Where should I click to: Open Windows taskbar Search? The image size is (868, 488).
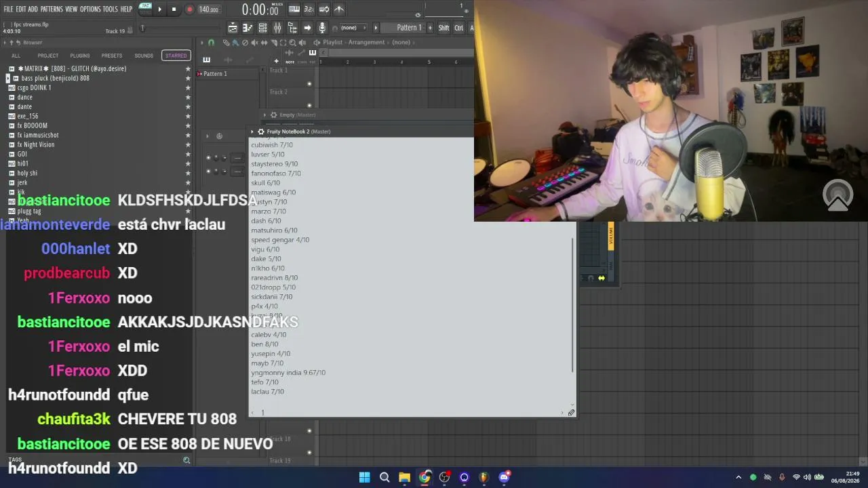tap(384, 477)
